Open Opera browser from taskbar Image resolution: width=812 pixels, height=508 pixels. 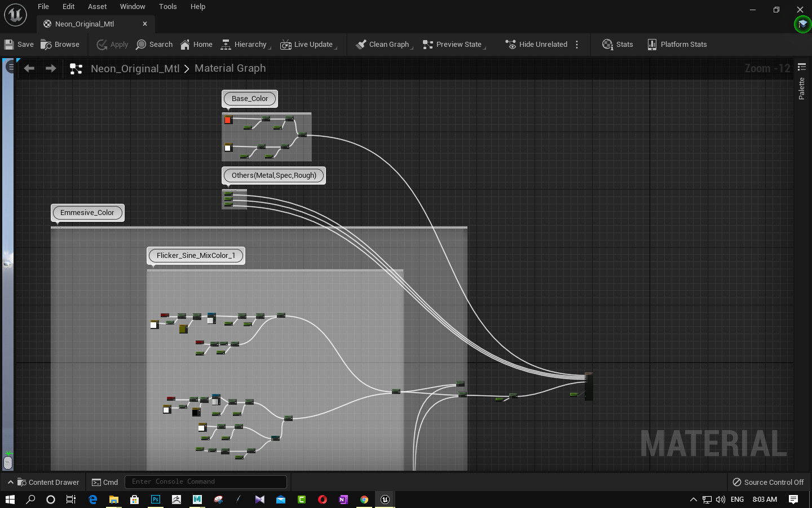[x=323, y=499]
